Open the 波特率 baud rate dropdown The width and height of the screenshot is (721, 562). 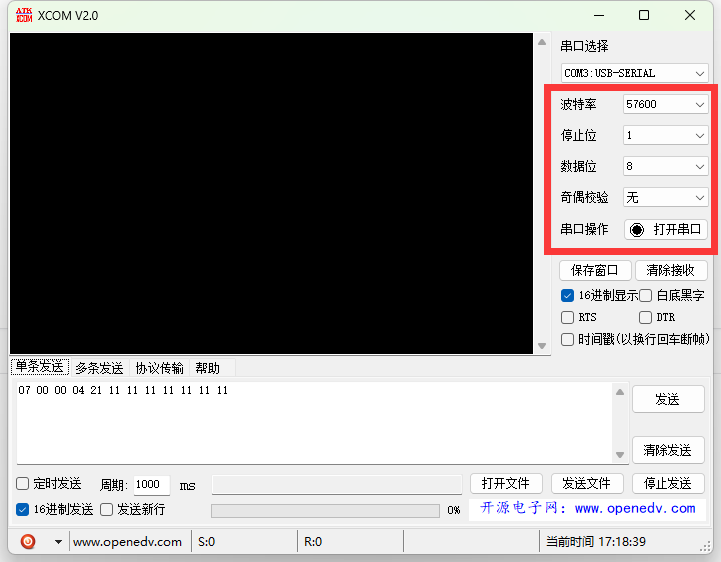click(x=665, y=104)
